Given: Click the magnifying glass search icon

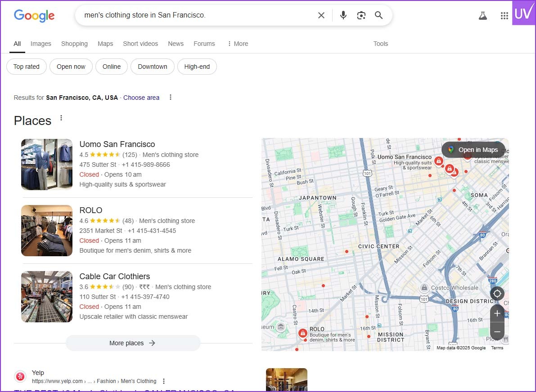Looking at the screenshot, I should click(379, 15).
